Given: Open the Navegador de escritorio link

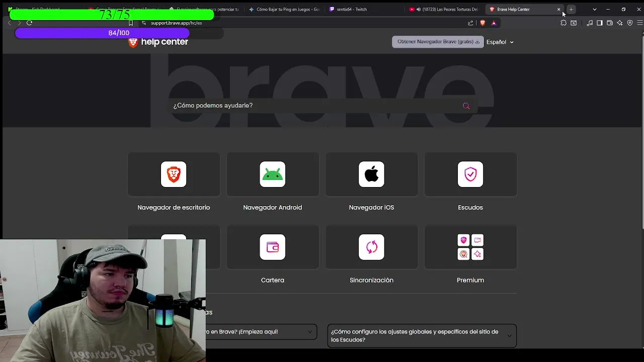Looking at the screenshot, I should point(174,207).
